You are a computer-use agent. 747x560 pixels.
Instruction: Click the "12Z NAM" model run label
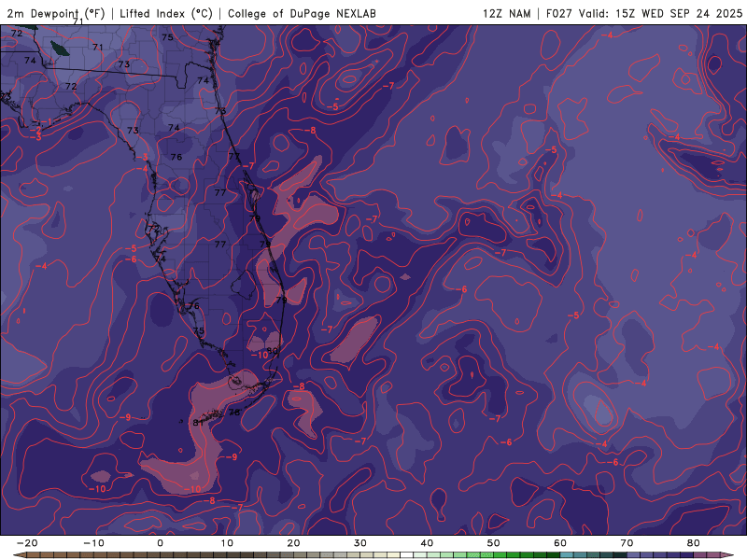[506, 13]
